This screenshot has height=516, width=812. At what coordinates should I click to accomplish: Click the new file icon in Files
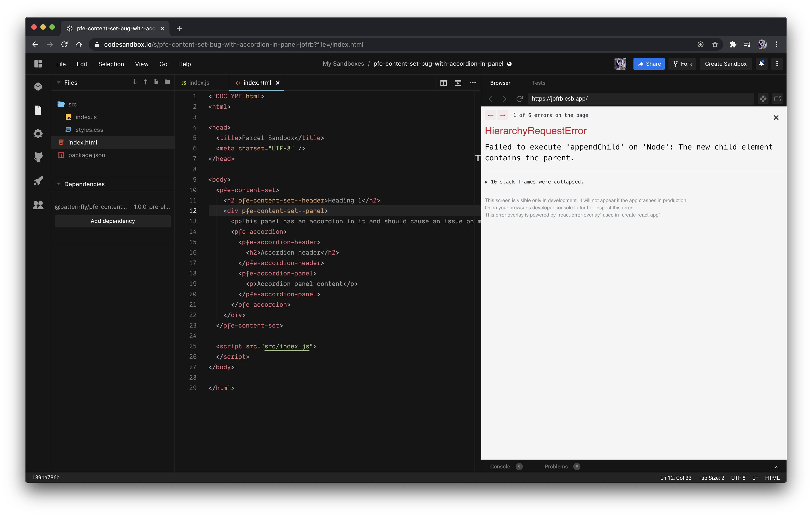(x=156, y=82)
